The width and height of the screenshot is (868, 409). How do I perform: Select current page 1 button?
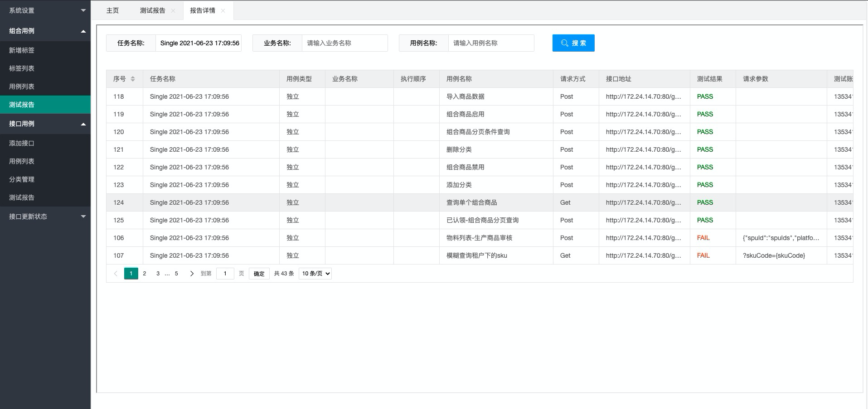(131, 274)
